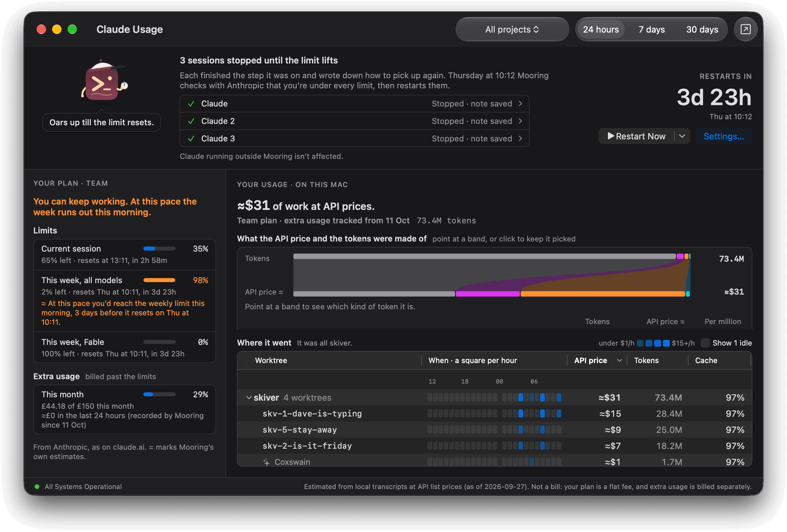Pick the orange API price band

click(x=603, y=294)
